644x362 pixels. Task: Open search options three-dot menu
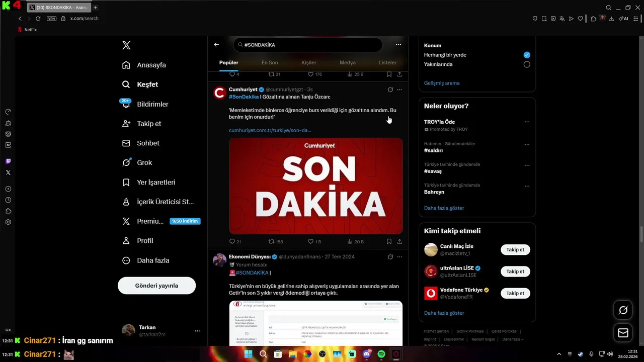[398, 45]
